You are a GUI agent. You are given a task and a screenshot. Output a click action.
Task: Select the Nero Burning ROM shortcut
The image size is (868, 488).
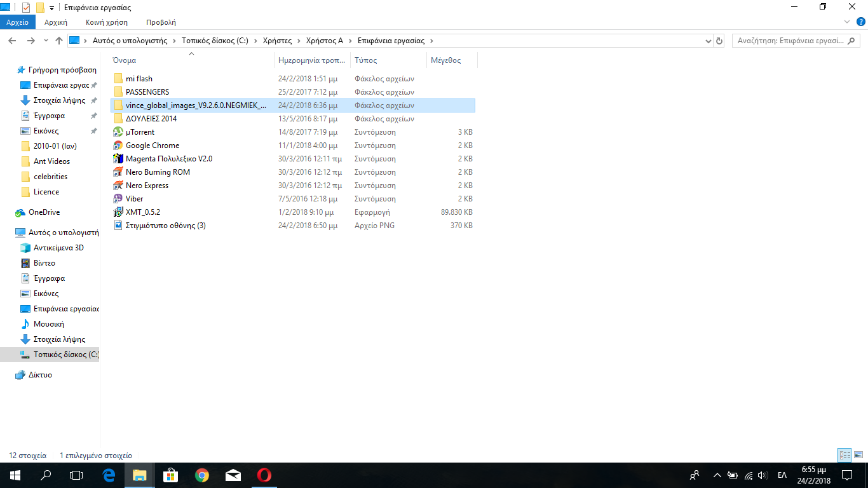(158, 172)
